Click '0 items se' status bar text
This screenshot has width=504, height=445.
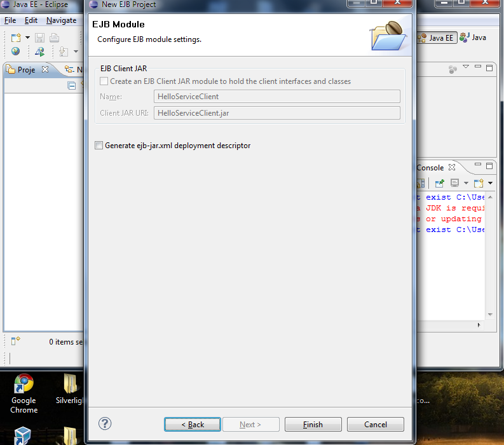click(x=66, y=342)
